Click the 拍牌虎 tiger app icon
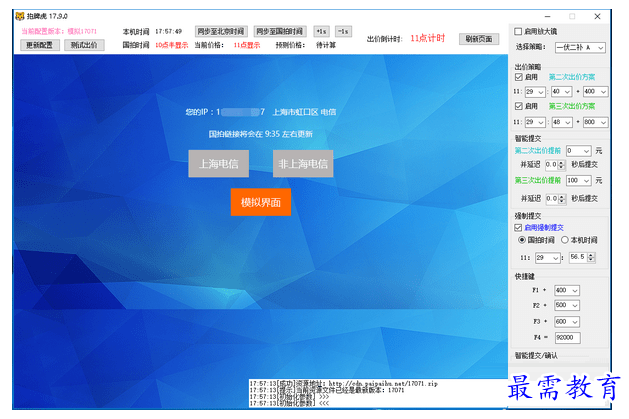The height and width of the screenshot is (419, 629). (20, 16)
